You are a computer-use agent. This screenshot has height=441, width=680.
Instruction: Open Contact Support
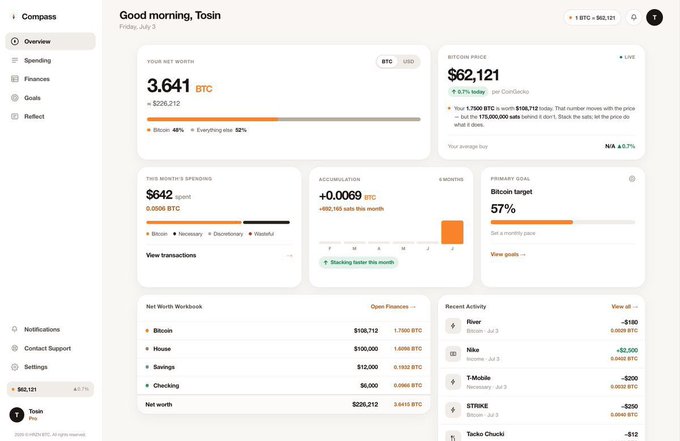(x=50, y=348)
